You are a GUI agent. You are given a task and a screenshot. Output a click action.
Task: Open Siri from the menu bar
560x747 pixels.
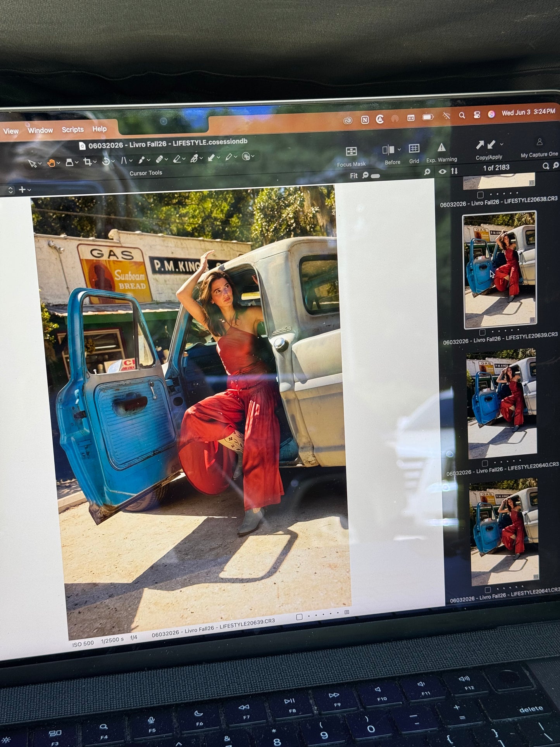click(491, 114)
